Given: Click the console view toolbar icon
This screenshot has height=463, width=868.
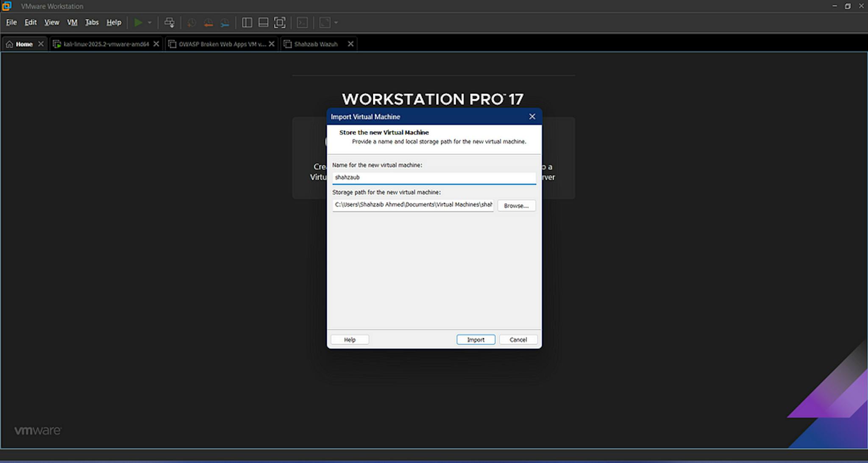Looking at the screenshot, I should [x=302, y=22].
